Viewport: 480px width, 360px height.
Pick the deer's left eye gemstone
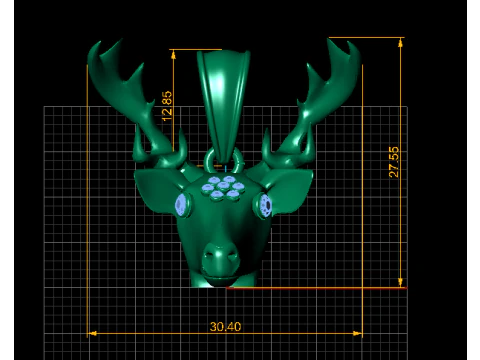point(181,204)
